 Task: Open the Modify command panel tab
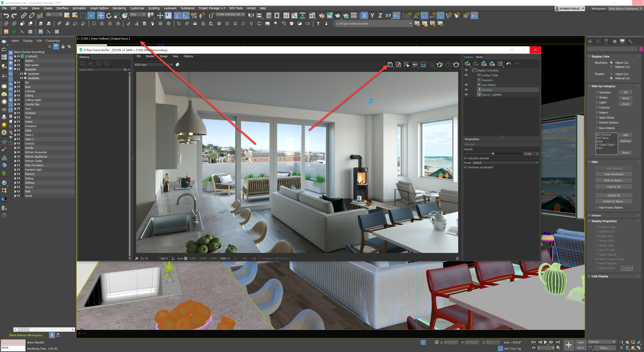point(598,41)
